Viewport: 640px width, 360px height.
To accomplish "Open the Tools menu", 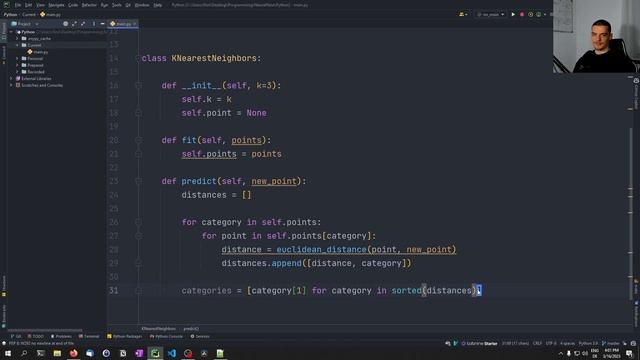I will 117,5.
